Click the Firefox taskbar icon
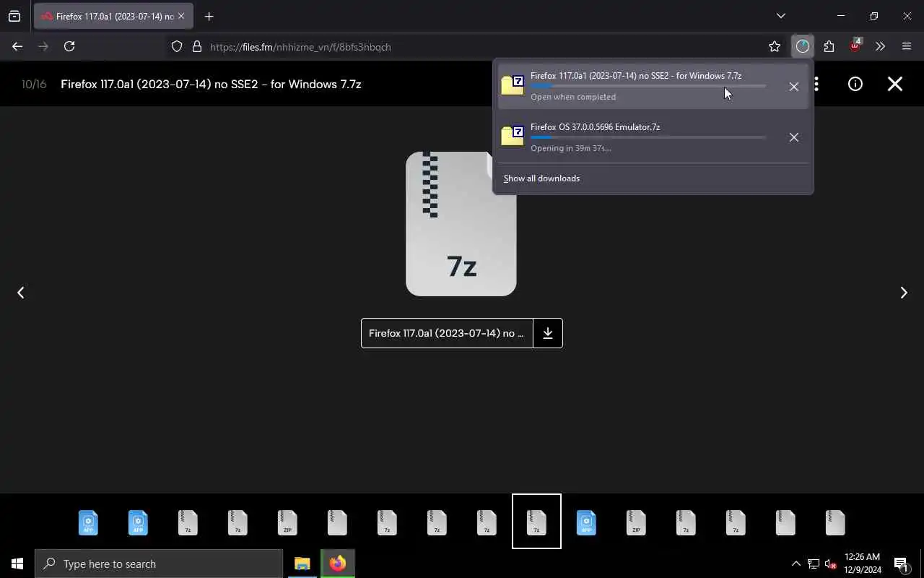The width and height of the screenshot is (924, 578). (338, 564)
